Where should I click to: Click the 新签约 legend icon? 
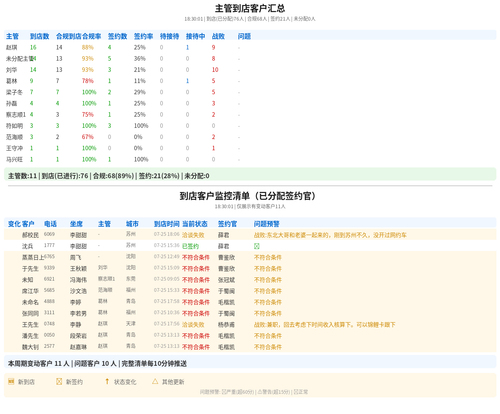pos(59,382)
